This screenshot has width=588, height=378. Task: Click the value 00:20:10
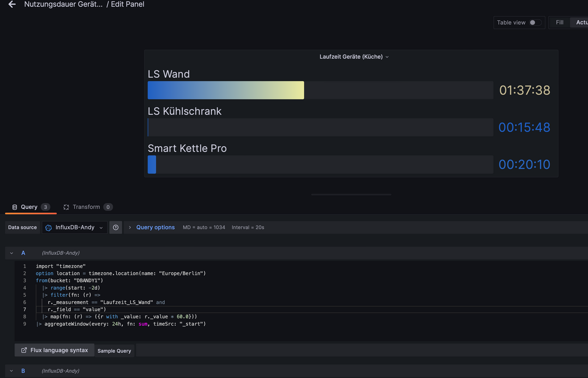[x=524, y=165]
